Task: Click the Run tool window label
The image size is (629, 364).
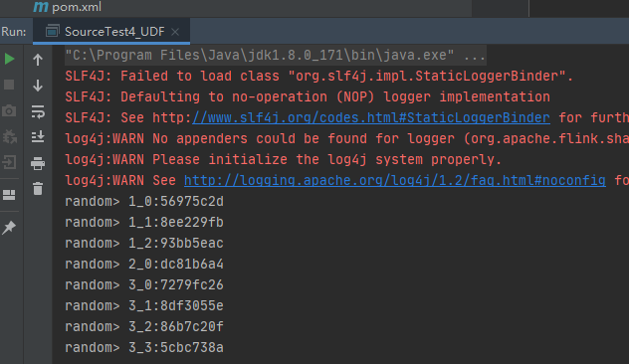Action: tap(14, 32)
